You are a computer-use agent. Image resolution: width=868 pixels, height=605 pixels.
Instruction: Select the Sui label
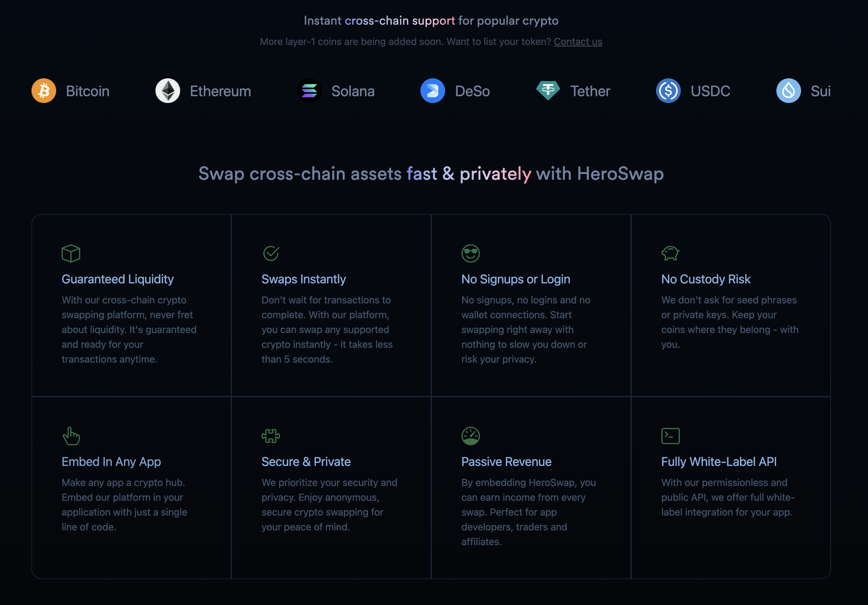click(x=821, y=91)
